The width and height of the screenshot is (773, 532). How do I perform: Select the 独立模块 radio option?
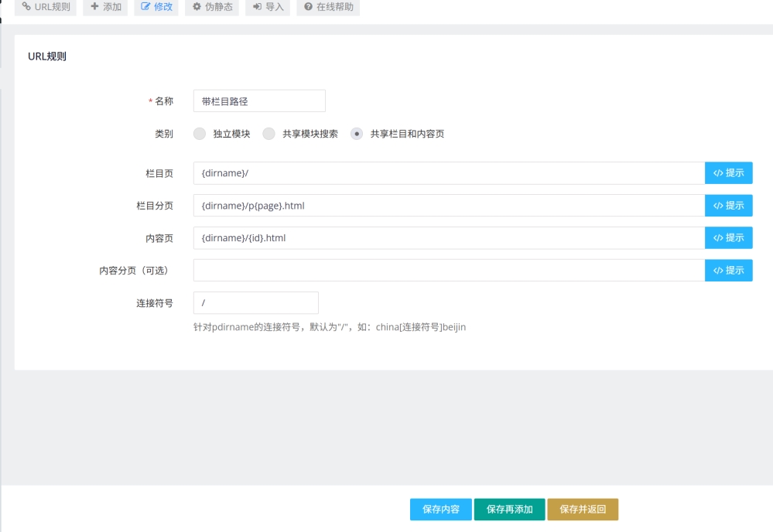pos(199,134)
